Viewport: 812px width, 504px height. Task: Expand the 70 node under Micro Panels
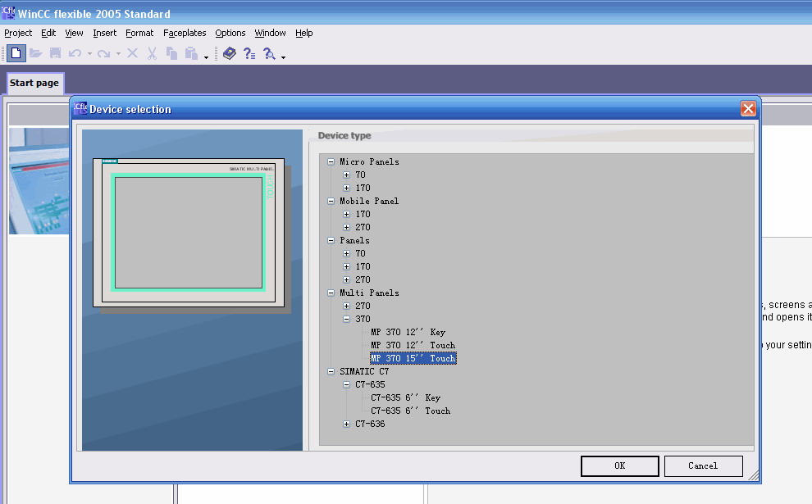346,175
